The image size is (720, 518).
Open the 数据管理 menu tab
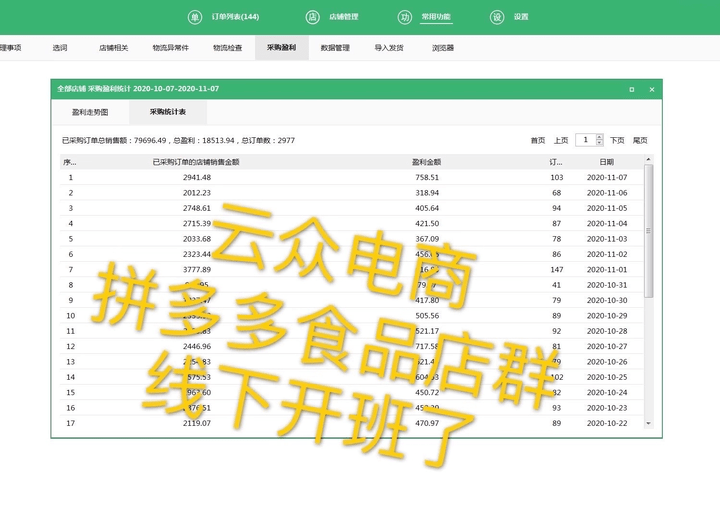pos(335,48)
